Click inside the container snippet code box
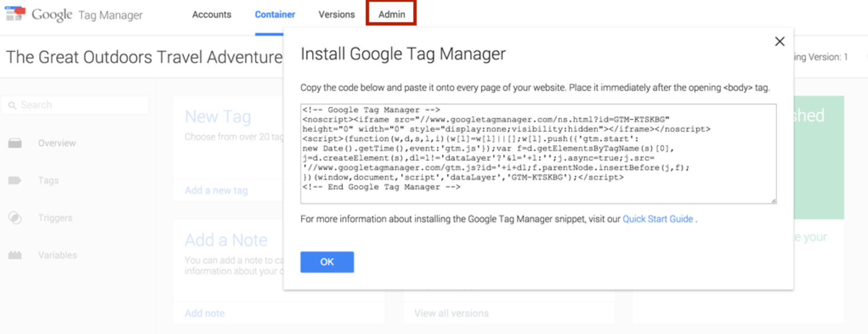868x334 pixels. (x=538, y=154)
